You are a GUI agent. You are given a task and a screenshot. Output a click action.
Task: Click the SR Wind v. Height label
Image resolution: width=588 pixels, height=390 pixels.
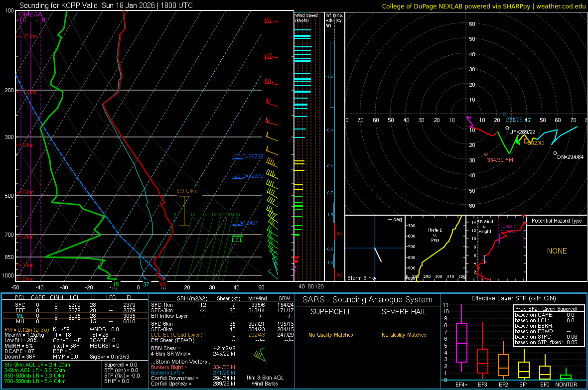pos(485,227)
